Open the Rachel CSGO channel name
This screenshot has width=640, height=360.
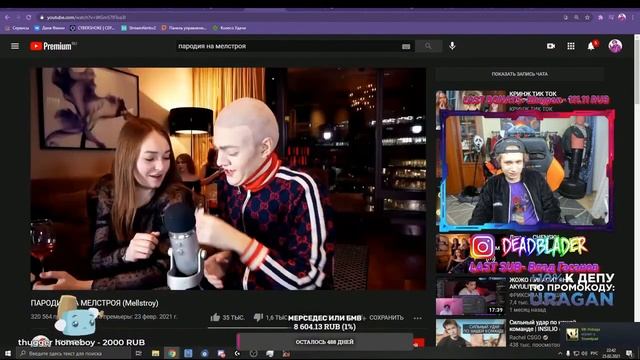click(x=526, y=338)
